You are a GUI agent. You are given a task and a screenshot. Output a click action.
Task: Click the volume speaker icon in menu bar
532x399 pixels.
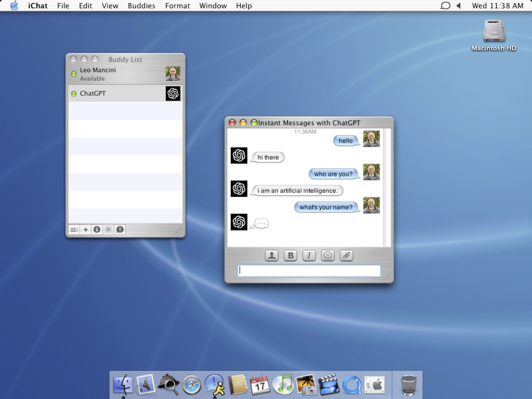[x=459, y=6]
